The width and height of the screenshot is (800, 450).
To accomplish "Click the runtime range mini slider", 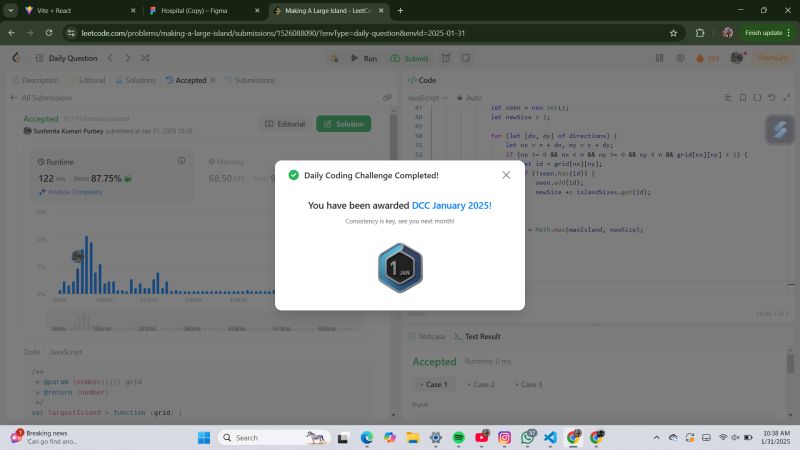I will pos(205,323).
